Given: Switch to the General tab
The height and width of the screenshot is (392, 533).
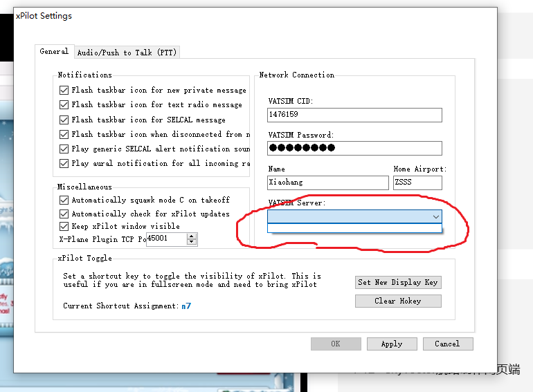Looking at the screenshot, I should coord(54,52).
